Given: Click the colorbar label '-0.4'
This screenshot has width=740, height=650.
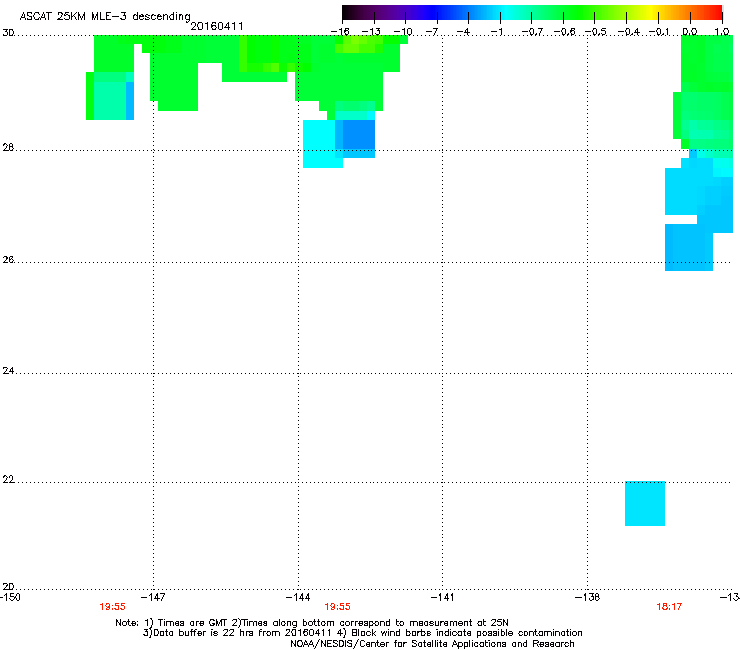Looking at the screenshot, I should [x=628, y=32].
